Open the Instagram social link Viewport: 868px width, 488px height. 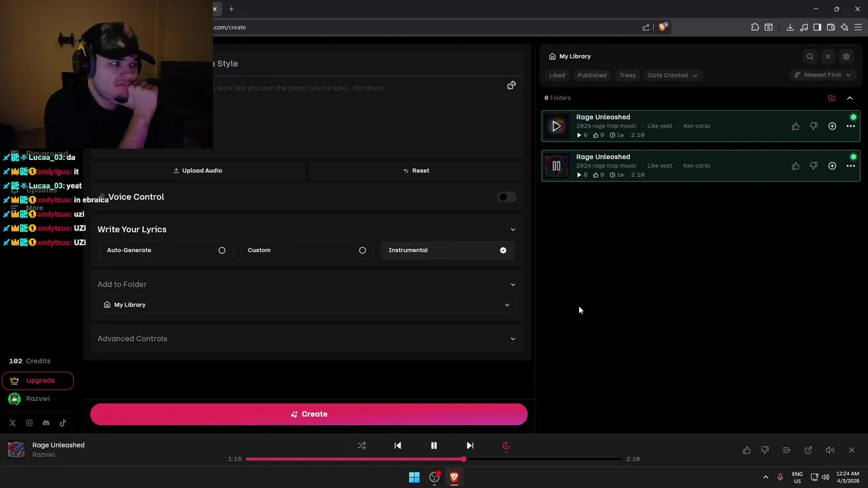tap(29, 423)
